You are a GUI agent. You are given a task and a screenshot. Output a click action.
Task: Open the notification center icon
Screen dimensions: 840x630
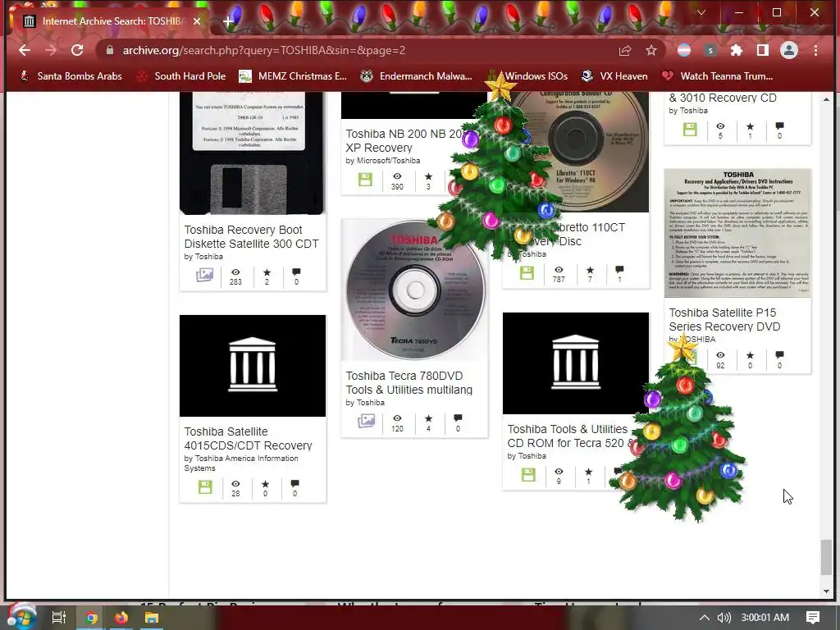(813, 617)
